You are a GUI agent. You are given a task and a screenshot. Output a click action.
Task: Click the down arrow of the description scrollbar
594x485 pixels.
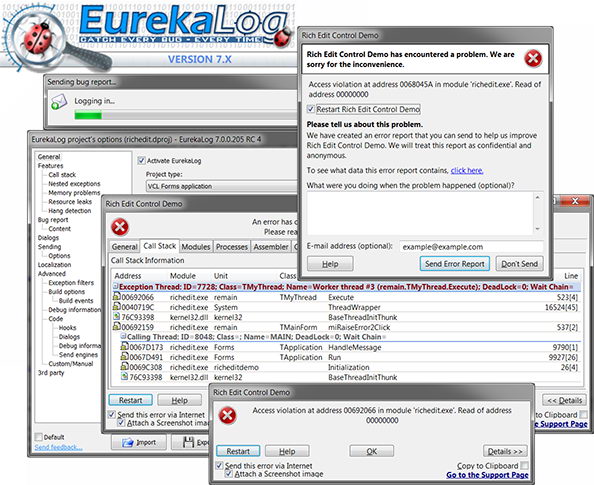coord(538,229)
